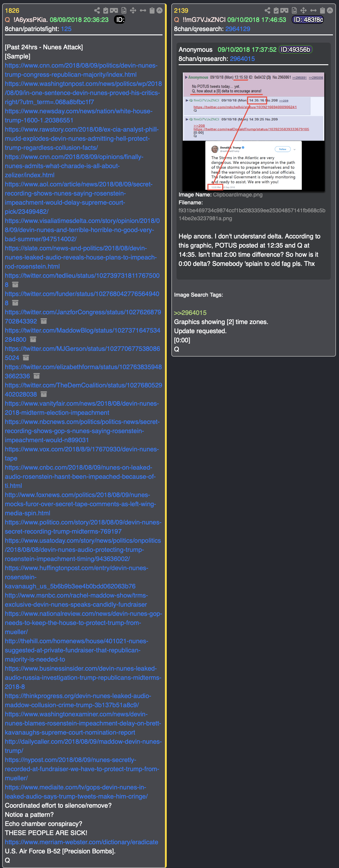This screenshot has width=339, height=868.
Task: Open archive icon beside MJGerson tweet link
Action: pyautogui.click(x=26, y=358)
